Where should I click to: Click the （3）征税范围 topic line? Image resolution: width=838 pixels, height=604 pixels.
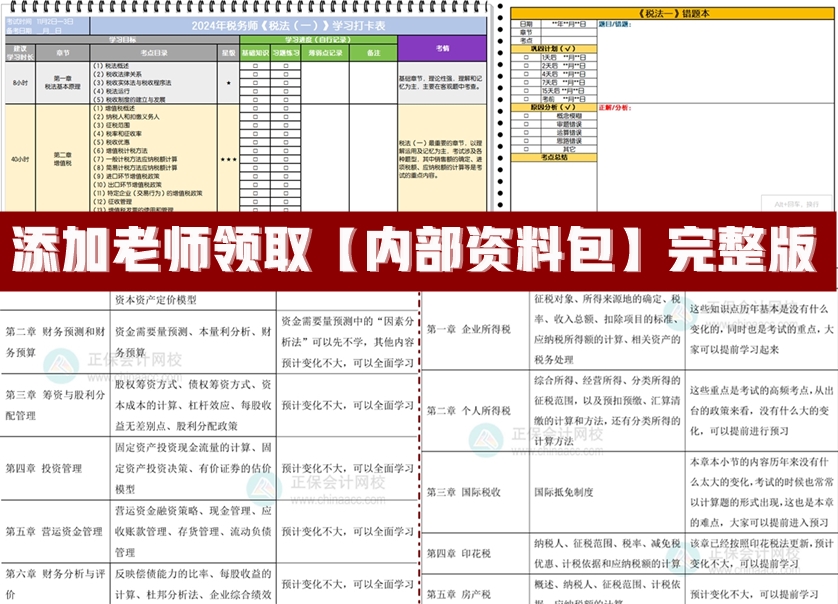(111, 125)
